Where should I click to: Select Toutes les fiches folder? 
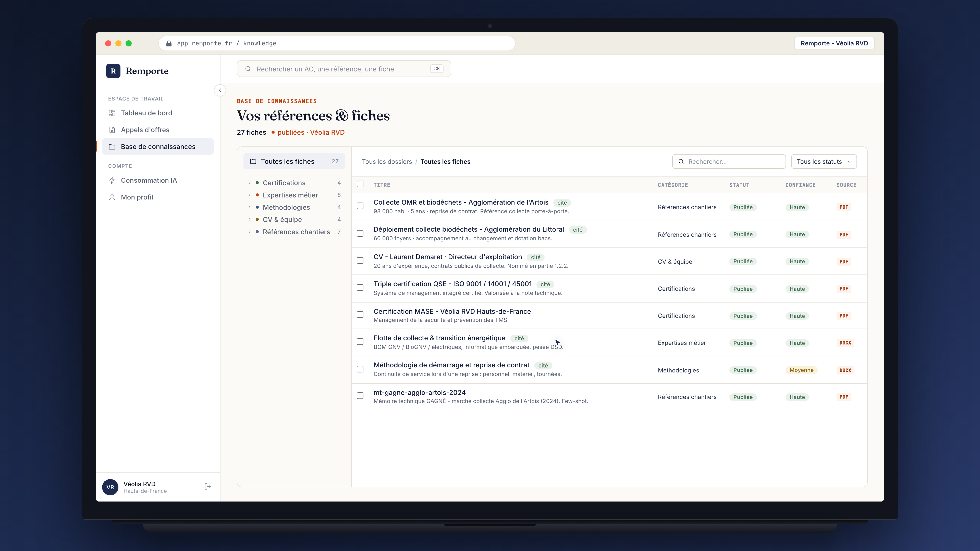[294, 161]
